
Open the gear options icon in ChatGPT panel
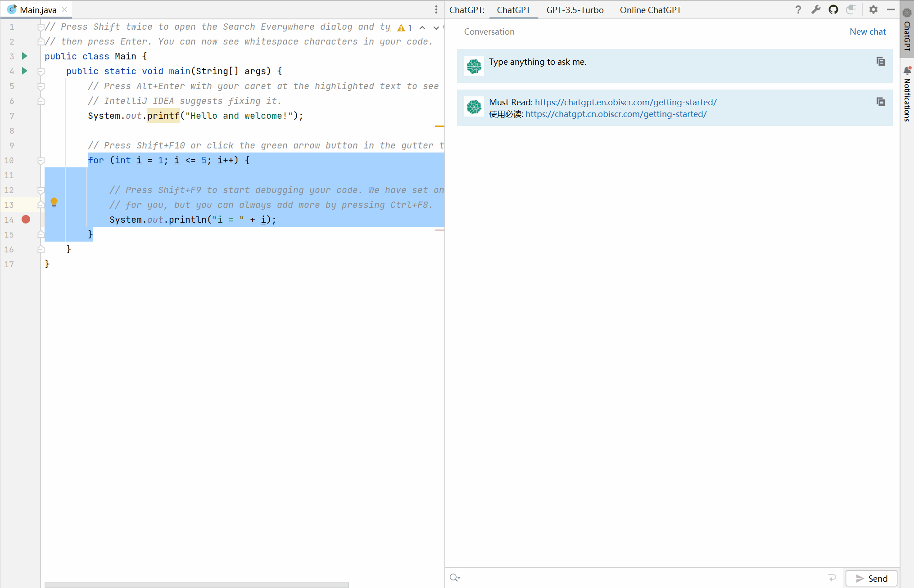click(873, 9)
